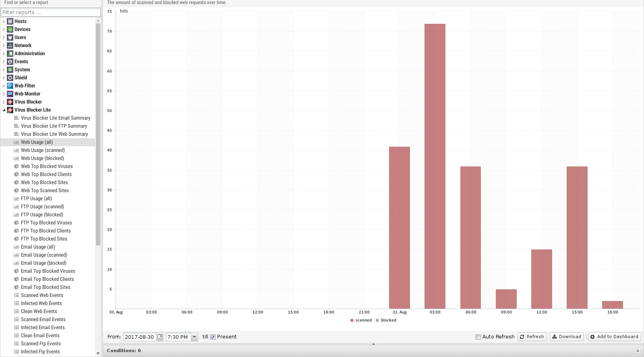Click the report tree scrollbar up arrow

point(98,21)
